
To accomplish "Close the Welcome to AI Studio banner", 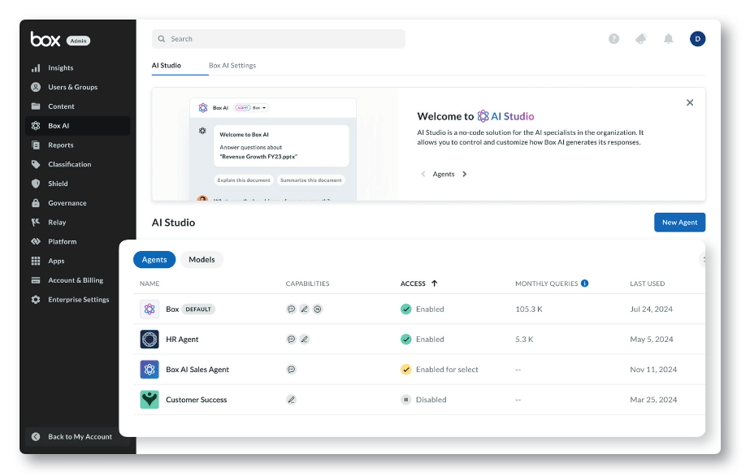I will [x=689, y=103].
